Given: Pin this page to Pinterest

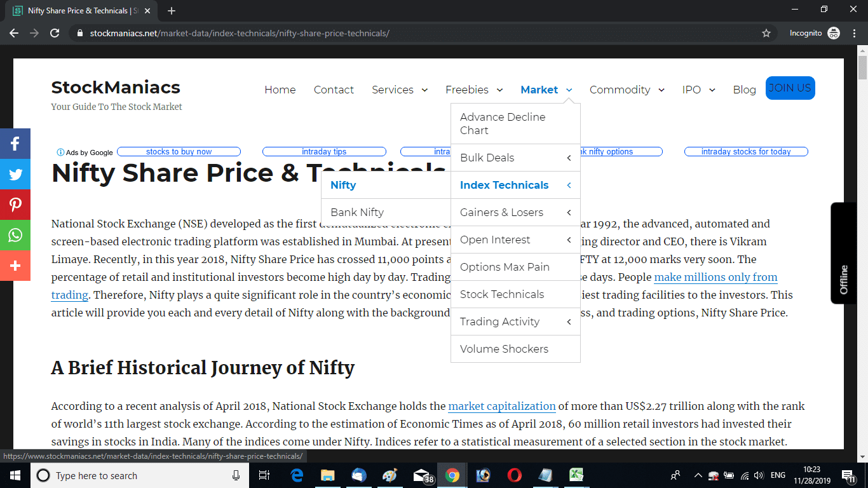Looking at the screenshot, I should tap(15, 205).
